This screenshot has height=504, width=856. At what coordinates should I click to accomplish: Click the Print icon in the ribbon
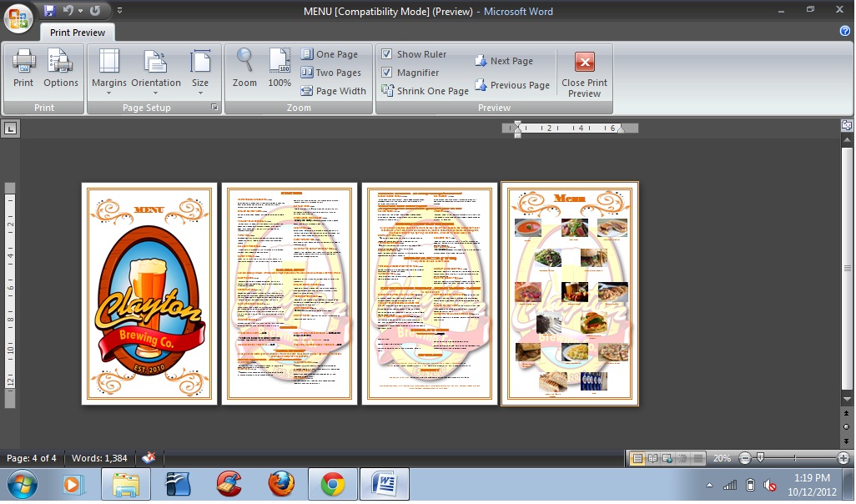click(x=23, y=68)
